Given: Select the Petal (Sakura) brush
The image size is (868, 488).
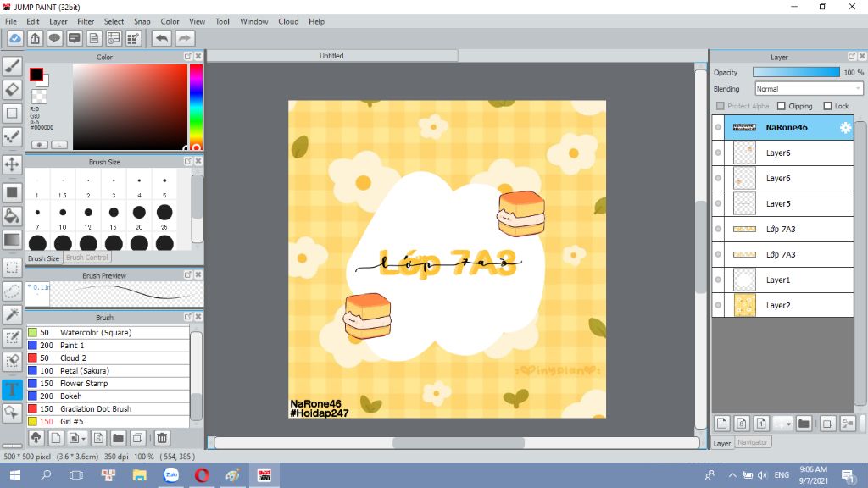Looking at the screenshot, I should tap(85, 371).
